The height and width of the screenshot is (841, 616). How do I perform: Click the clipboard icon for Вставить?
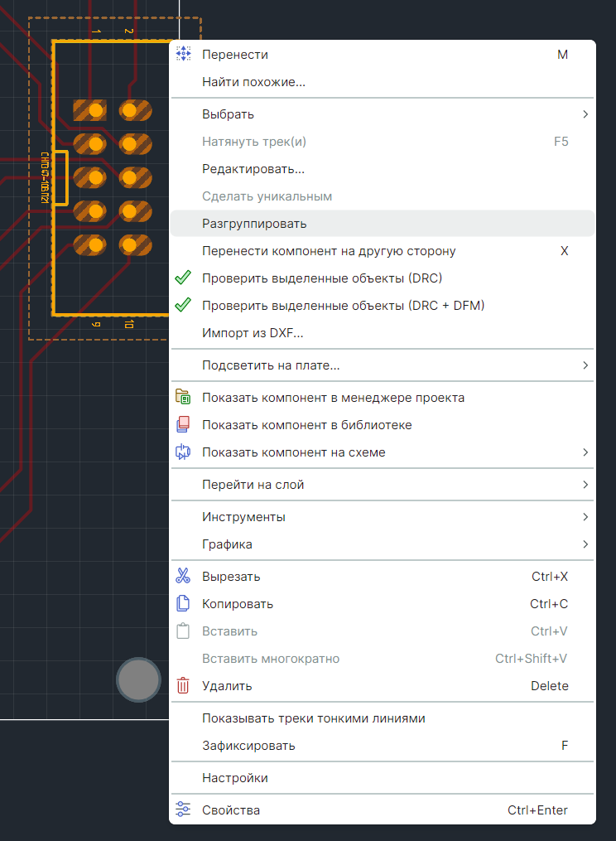click(183, 631)
